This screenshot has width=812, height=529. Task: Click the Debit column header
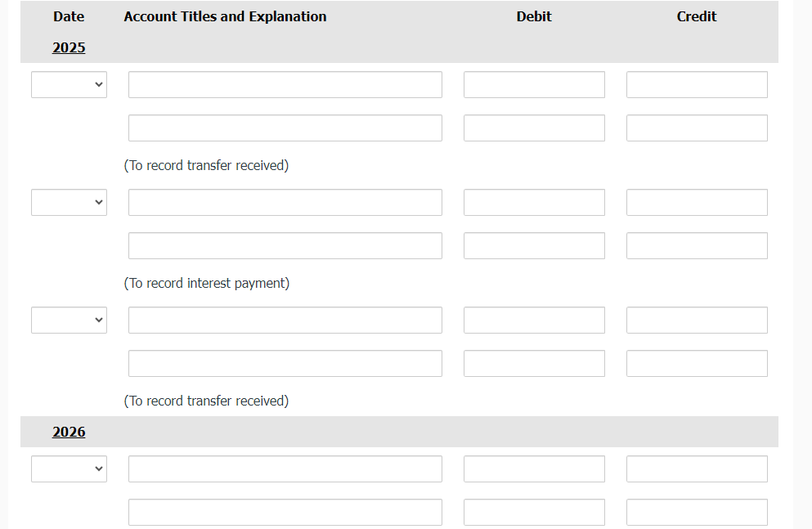click(533, 16)
